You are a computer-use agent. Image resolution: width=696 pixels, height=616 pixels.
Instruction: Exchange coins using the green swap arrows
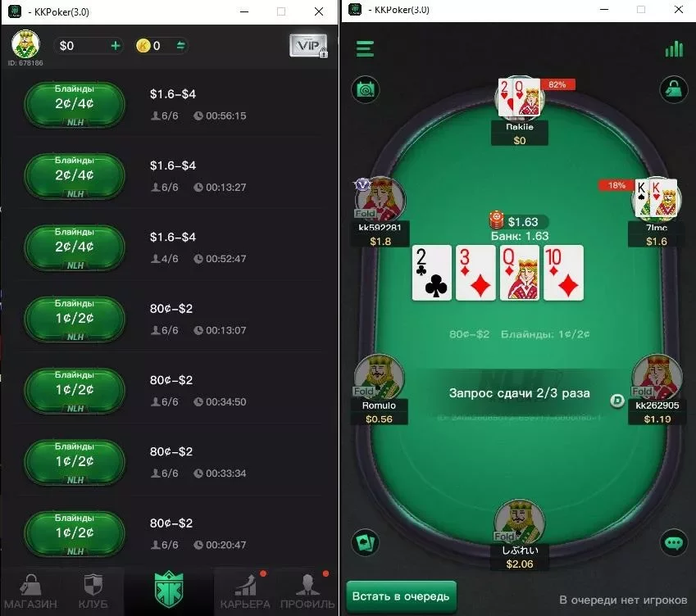180,46
